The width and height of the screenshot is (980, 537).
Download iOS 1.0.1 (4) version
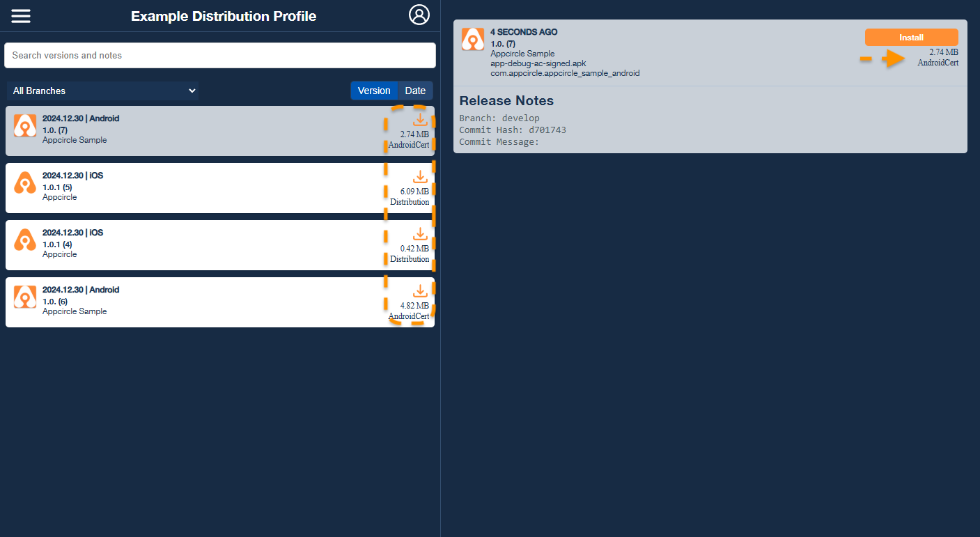tap(420, 234)
